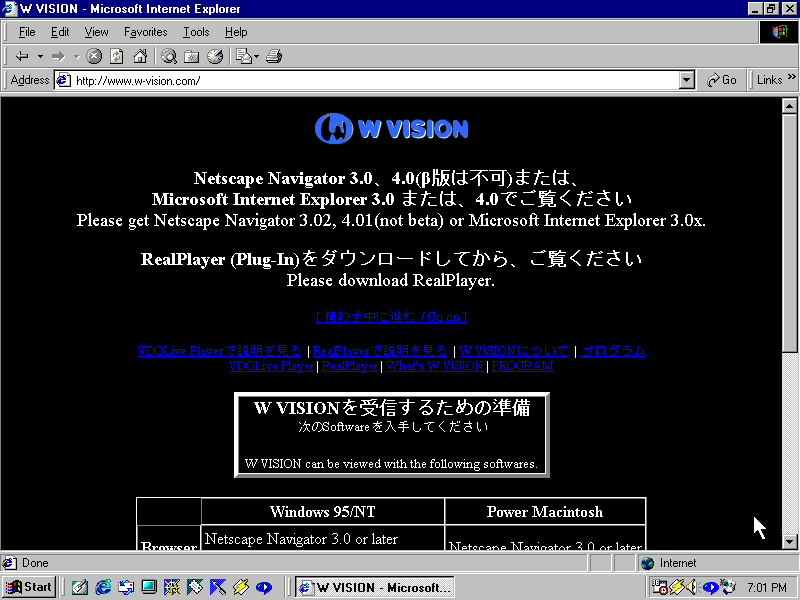Click the What's W VISION link
The width and height of the screenshot is (800, 600).
435,366
